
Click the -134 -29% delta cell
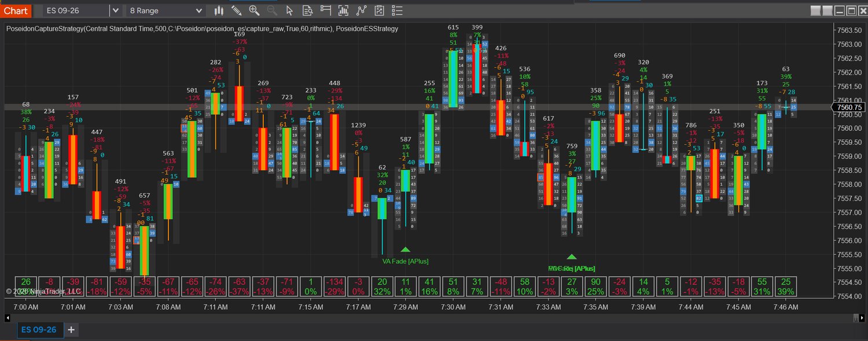(334, 286)
